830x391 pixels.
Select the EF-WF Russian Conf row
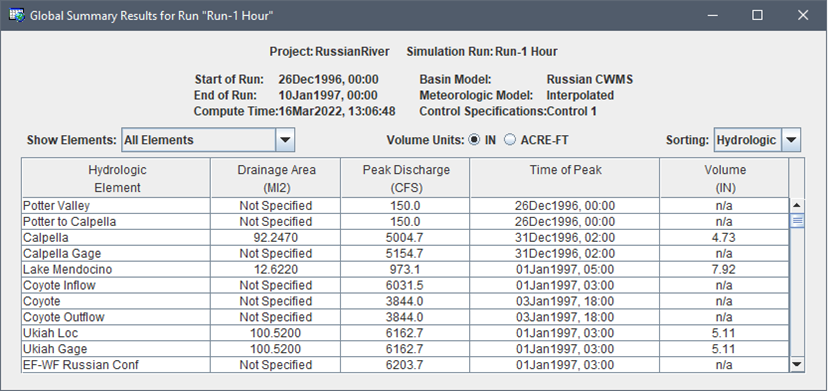point(405,365)
